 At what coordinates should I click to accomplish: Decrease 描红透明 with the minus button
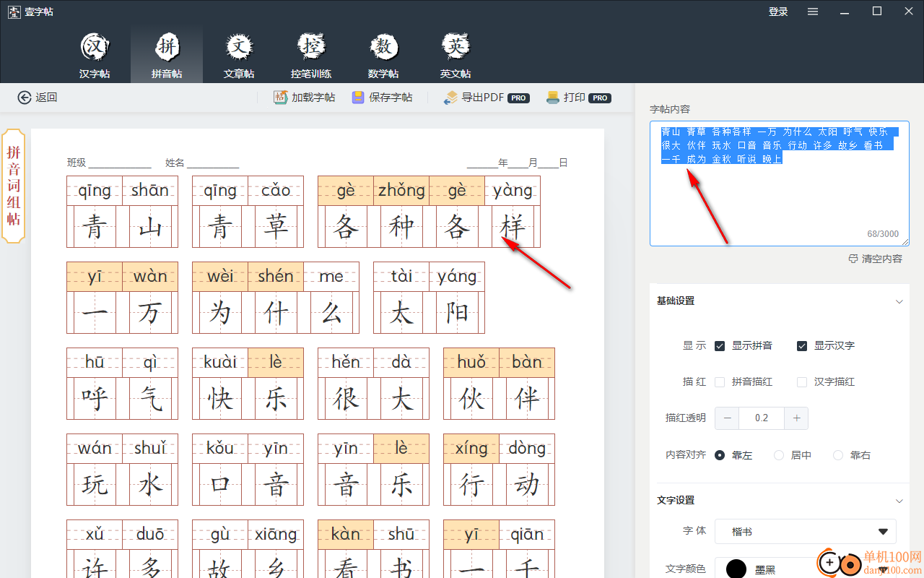tap(727, 418)
